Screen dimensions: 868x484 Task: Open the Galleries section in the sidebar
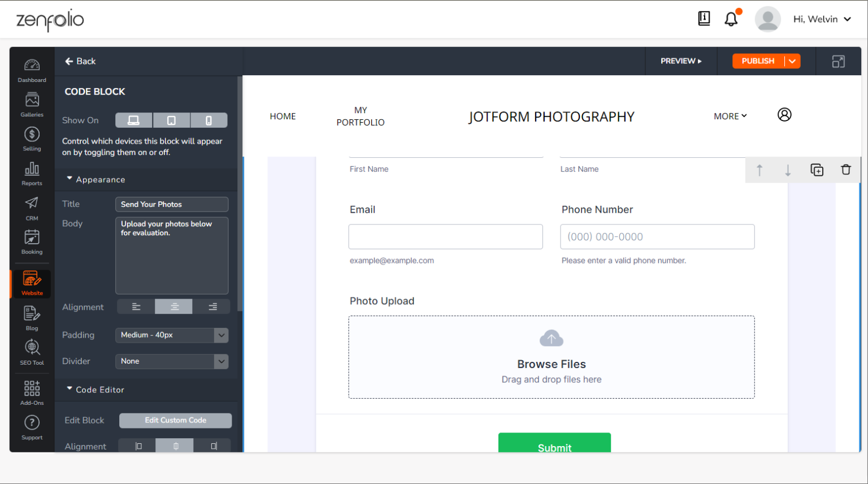coord(32,105)
